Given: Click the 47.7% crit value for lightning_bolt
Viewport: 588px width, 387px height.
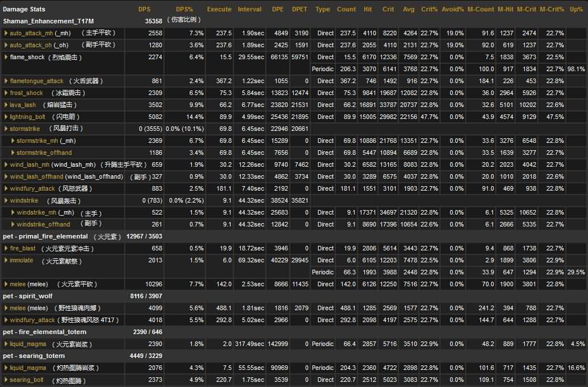Looking at the screenshot, I should [429, 117].
